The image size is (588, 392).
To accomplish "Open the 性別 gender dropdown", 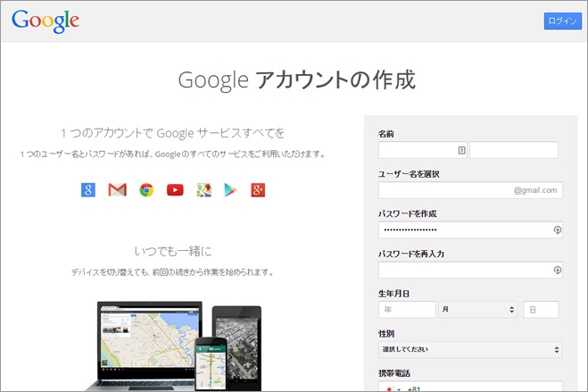I will point(470,350).
